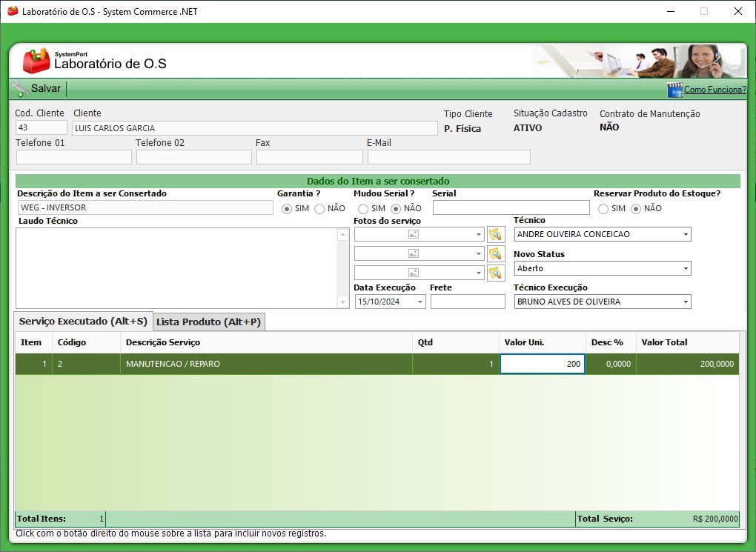This screenshot has height=552, width=756.
Task: Click the second photo browse icon
Action: click(496, 253)
